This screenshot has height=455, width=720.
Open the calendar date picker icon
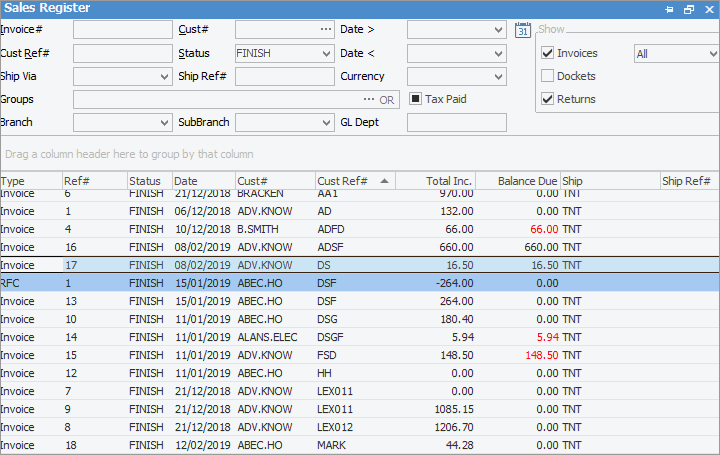click(x=523, y=30)
